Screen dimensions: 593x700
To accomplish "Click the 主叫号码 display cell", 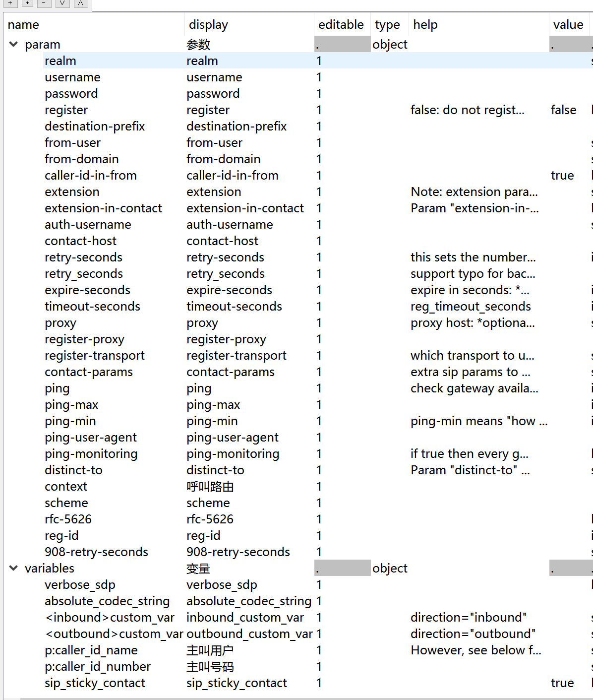I will pyautogui.click(x=210, y=667).
